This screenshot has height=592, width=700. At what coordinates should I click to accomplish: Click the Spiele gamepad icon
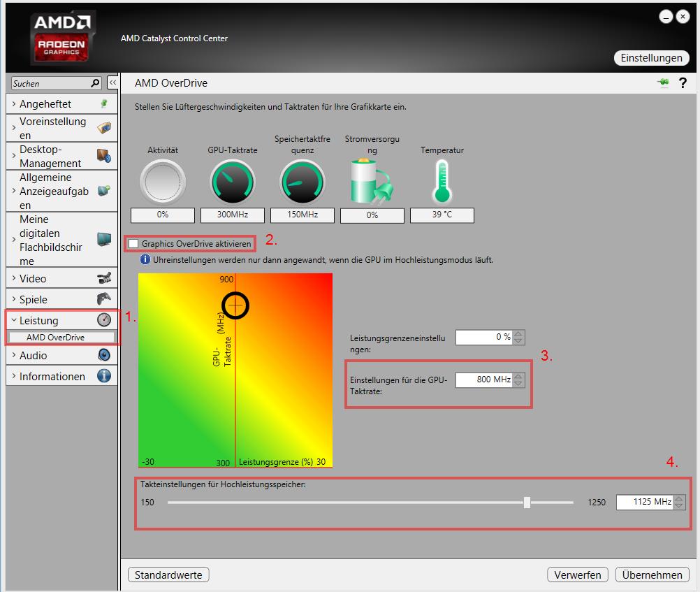click(104, 298)
